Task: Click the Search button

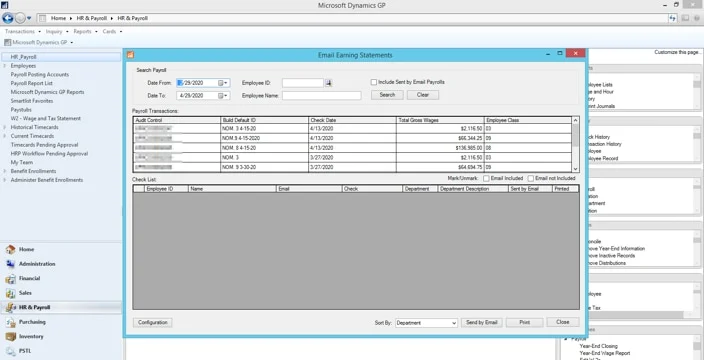Action: (x=387, y=95)
